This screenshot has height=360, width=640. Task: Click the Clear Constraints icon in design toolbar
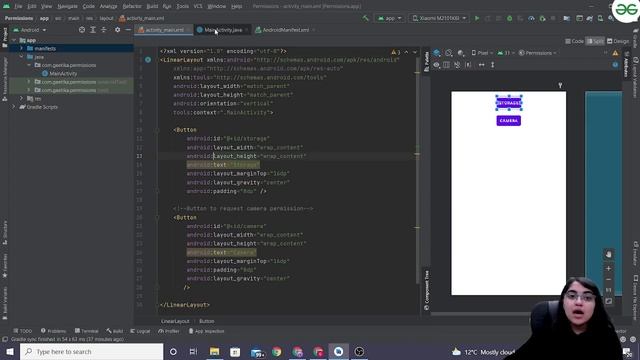pyautogui.click(x=457, y=65)
